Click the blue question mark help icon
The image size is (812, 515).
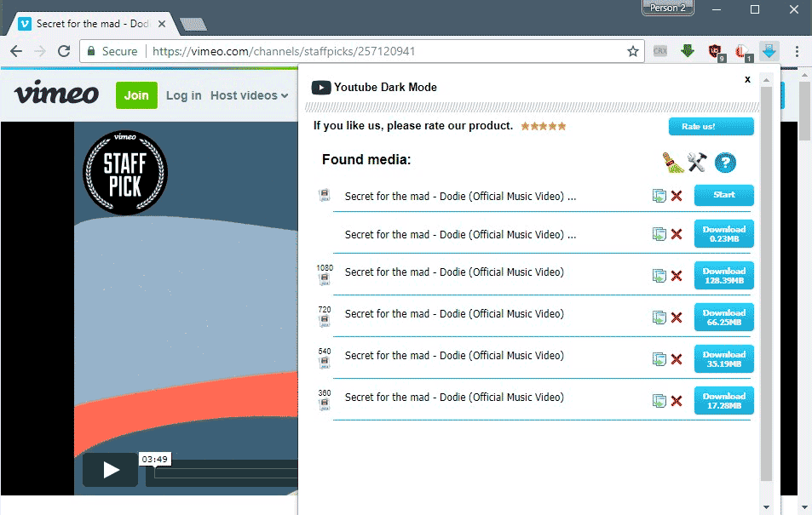[x=725, y=163]
